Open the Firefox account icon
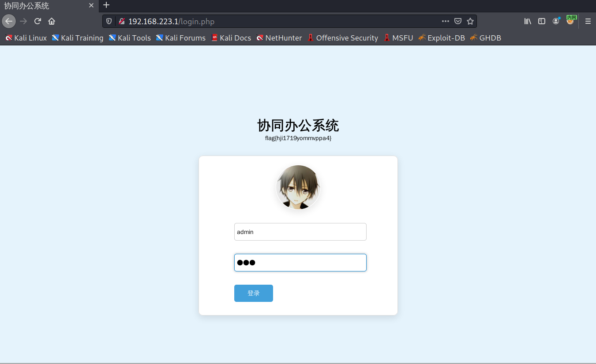596x364 pixels. pos(556,21)
